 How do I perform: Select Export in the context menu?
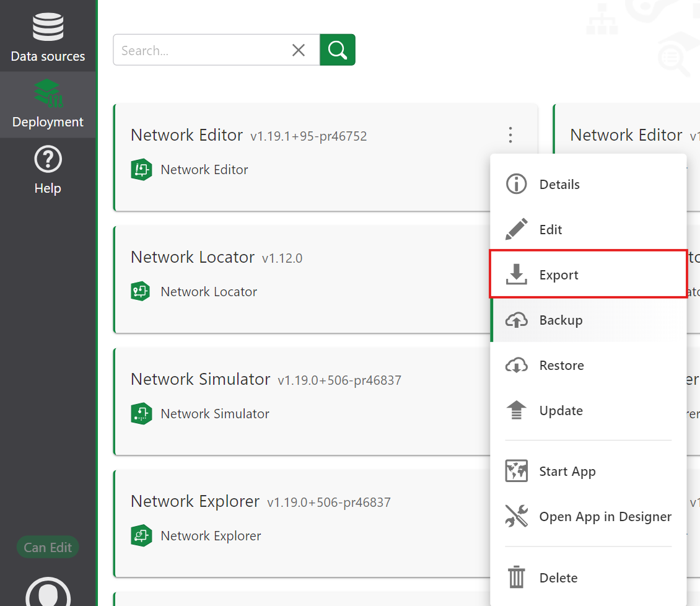pos(588,274)
